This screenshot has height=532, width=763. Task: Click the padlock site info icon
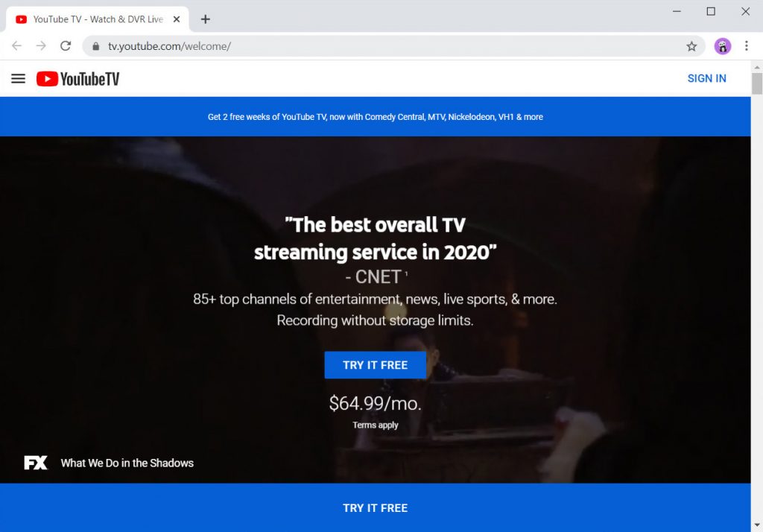click(x=96, y=46)
